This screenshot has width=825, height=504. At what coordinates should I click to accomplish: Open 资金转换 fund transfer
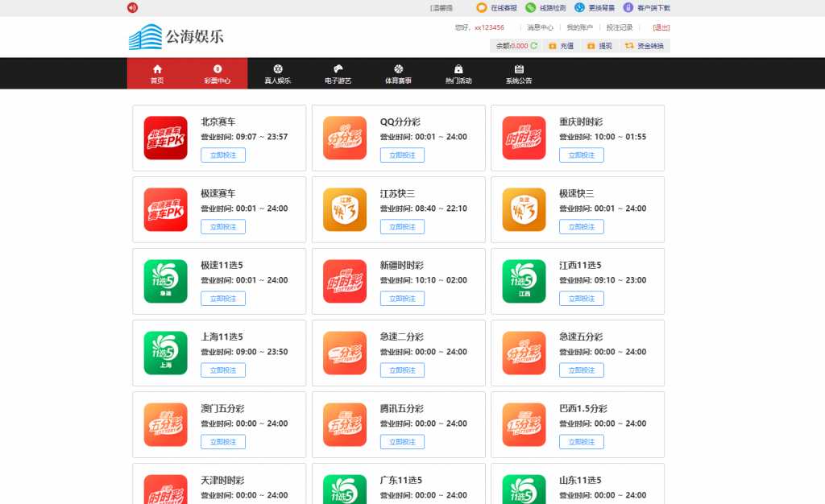tap(644, 46)
